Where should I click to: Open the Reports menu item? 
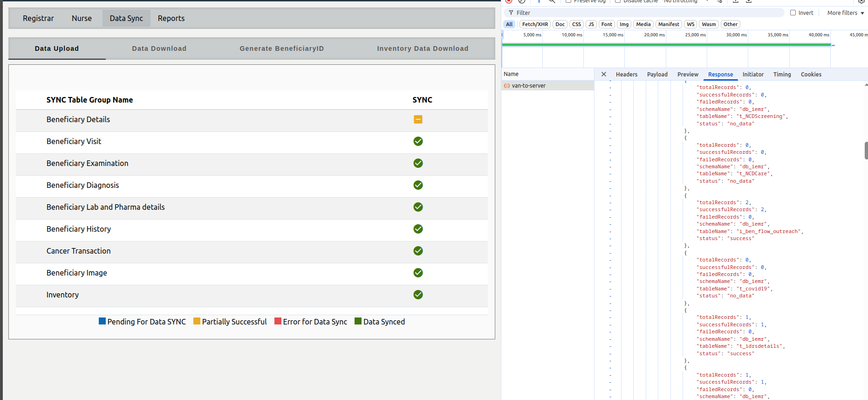click(x=171, y=18)
